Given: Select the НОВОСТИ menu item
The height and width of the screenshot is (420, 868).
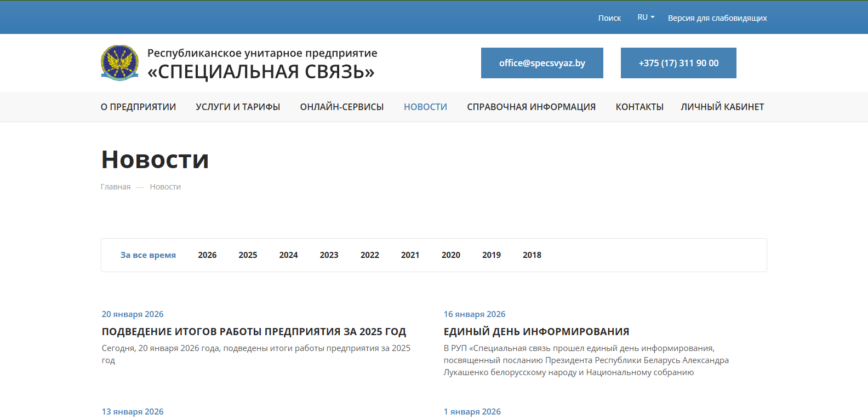Looking at the screenshot, I should coord(426,107).
